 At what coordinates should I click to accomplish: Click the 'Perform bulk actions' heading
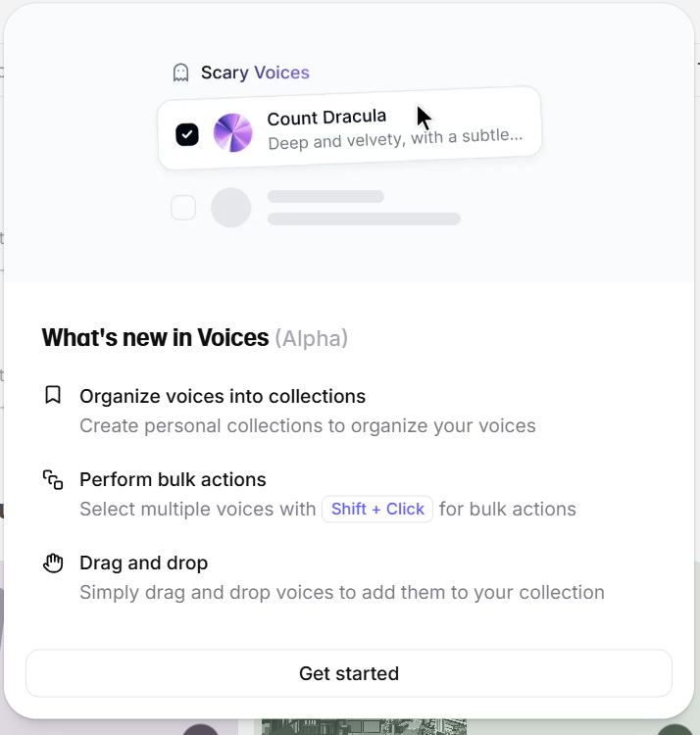(x=173, y=479)
